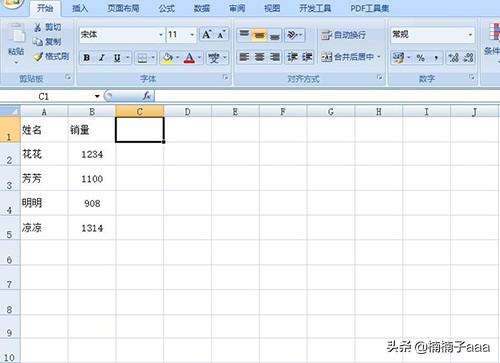Apply top vertical alignment icon

click(244, 34)
